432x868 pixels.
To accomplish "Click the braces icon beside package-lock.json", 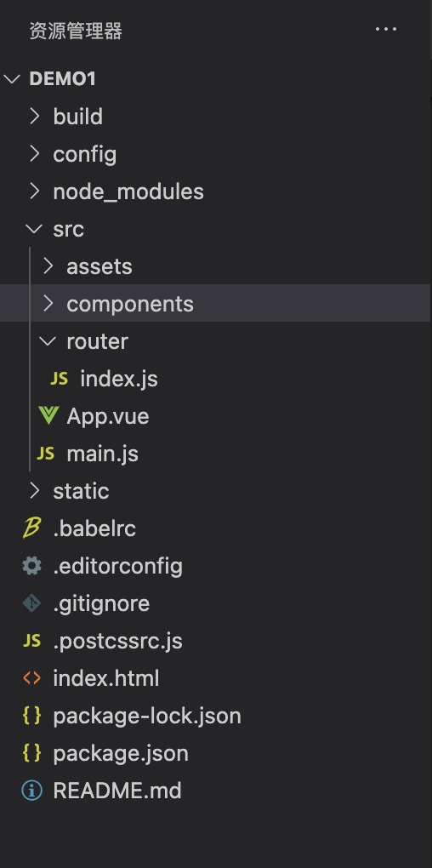I will coord(31,715).
